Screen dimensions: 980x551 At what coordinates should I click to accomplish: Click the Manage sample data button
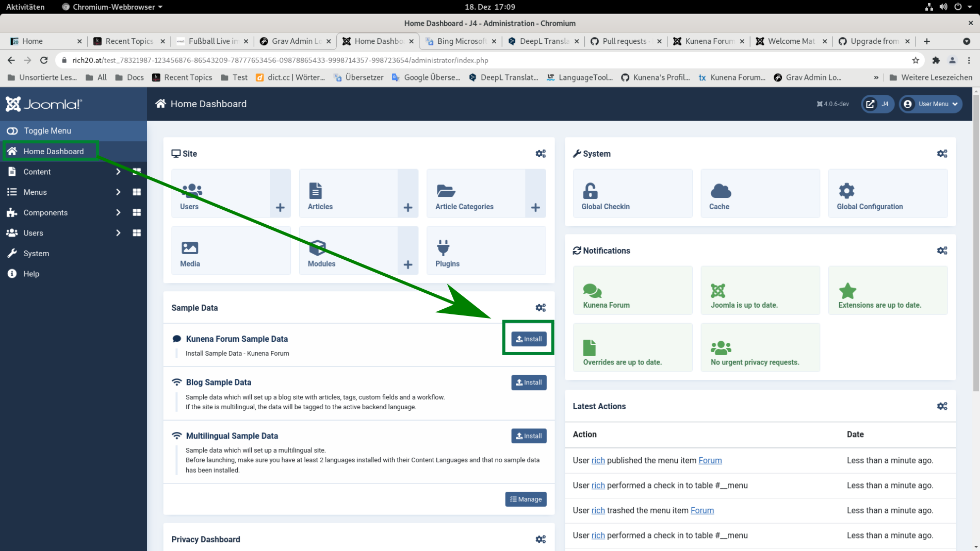point(526,499)
